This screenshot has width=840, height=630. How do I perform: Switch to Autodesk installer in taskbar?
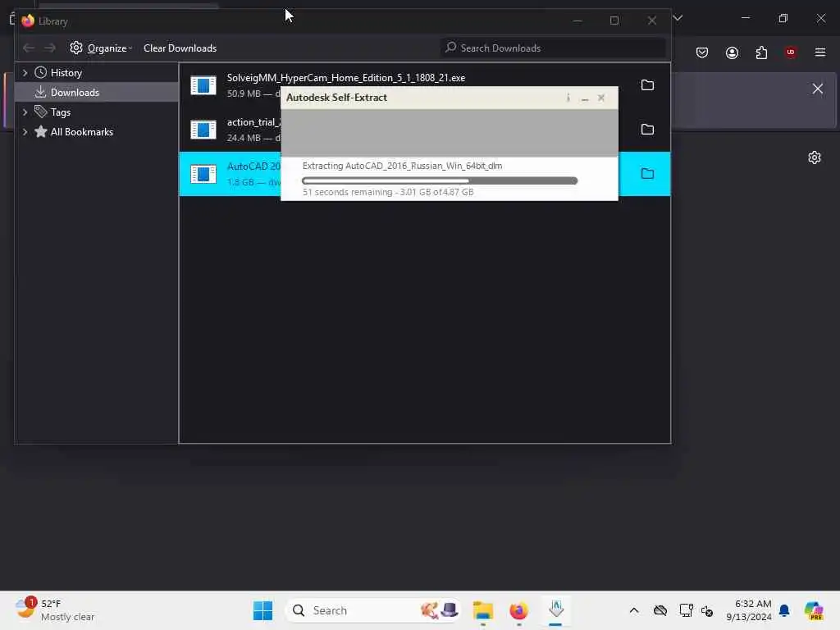pos(555,609)
